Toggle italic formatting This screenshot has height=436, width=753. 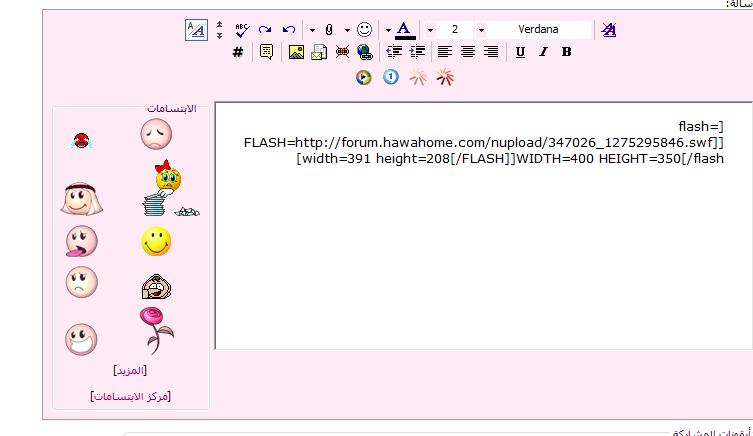point(543,52)
